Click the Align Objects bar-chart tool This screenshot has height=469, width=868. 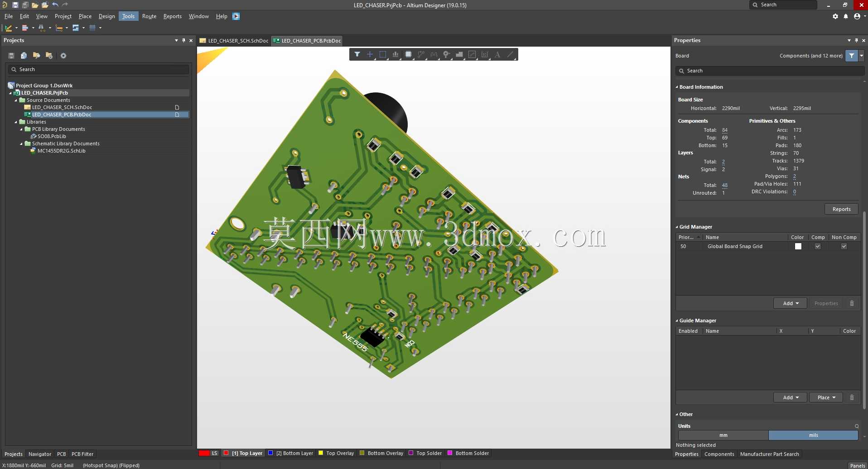tap(395, 54)
